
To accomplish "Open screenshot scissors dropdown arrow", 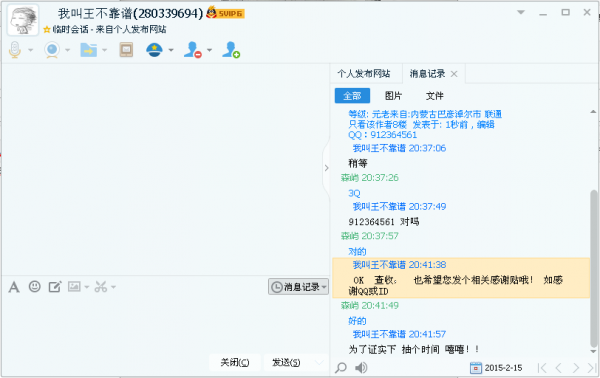I will click(x=114, y=287).
